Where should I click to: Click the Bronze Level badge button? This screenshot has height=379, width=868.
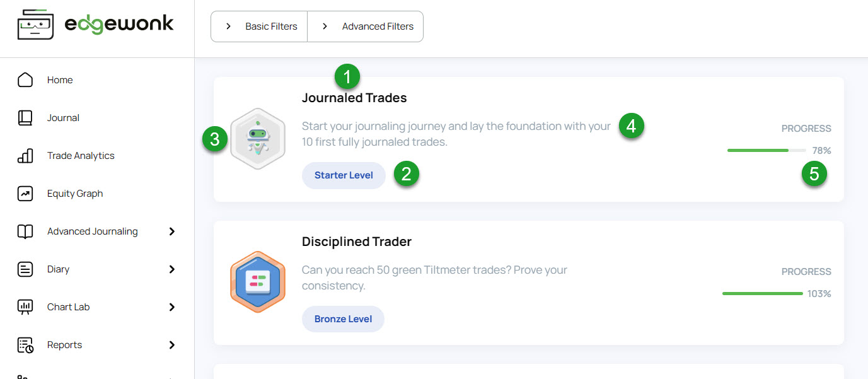coord(343,319)
